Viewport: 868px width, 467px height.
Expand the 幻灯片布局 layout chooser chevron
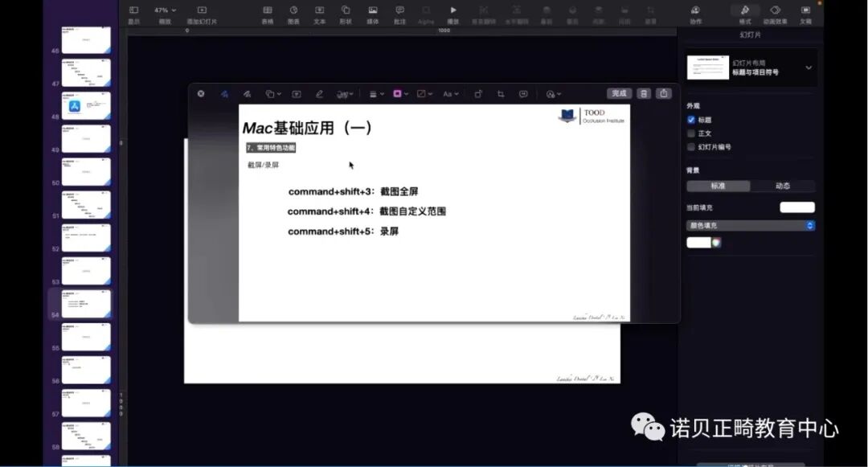(809, 68)
